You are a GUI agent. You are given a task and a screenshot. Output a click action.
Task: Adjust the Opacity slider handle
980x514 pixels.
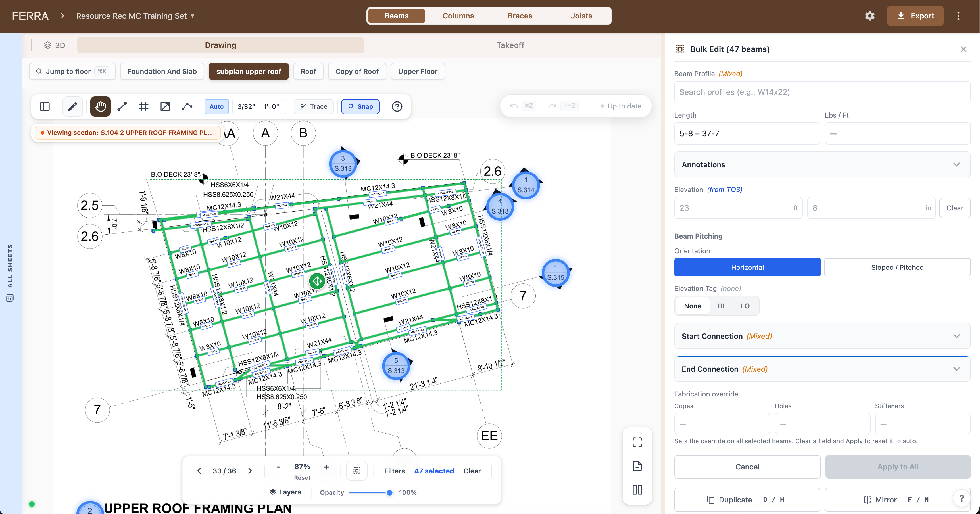point(389,493)
